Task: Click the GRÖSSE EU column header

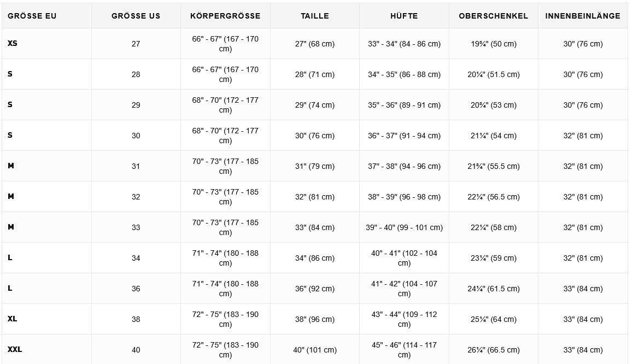Action: (x=32, y=16)
